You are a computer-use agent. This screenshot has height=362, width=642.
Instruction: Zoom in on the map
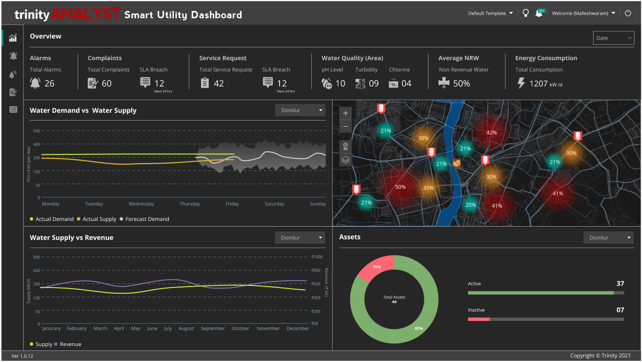345,113
